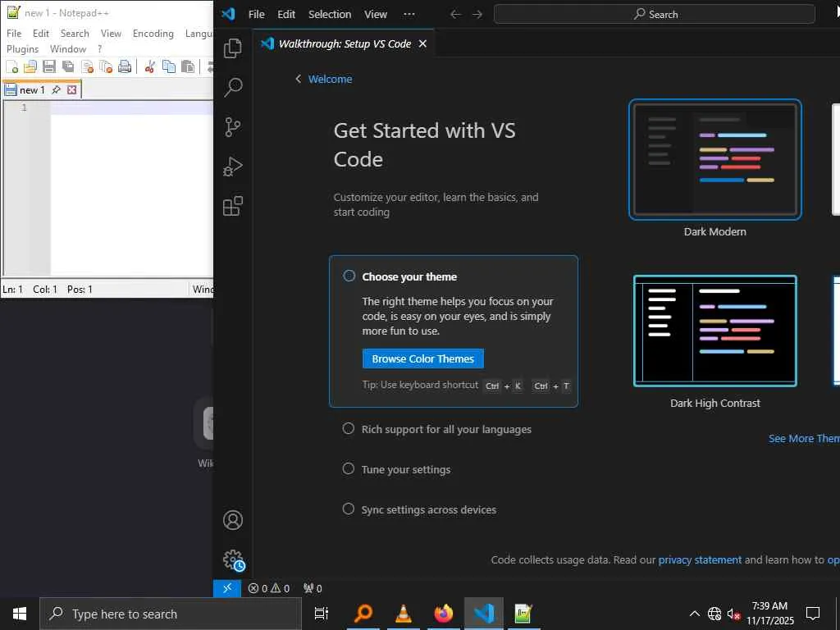840x630 pixels.
Task: Click the Paste icon in Notepad++ toolbar
Action: pos(188,66)
